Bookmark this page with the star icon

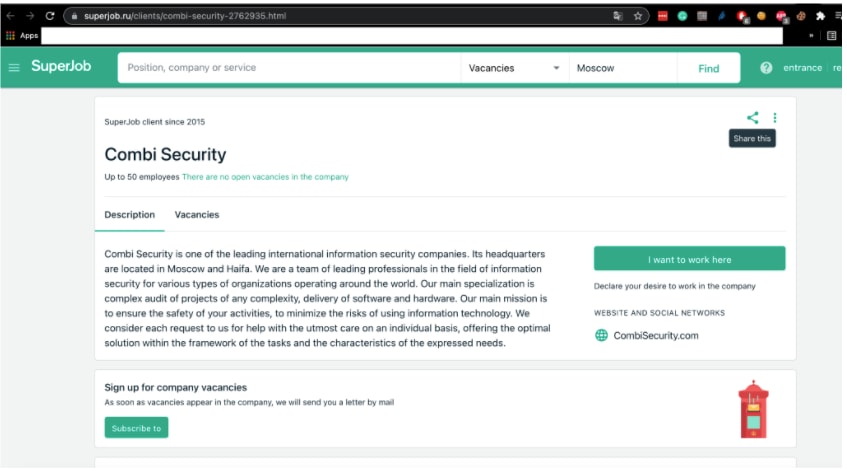(x=638, y=16)
